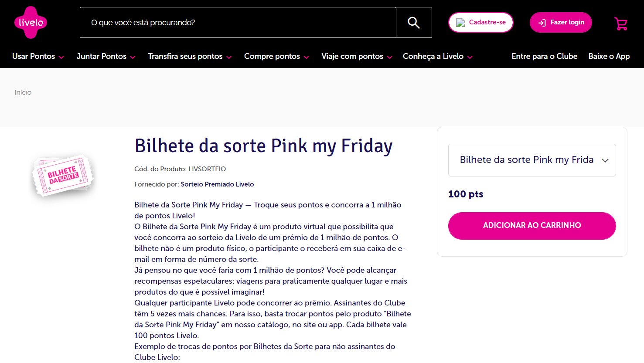
Task: Open the Entre para o Clube link
Action: click(x=544, y=56)
